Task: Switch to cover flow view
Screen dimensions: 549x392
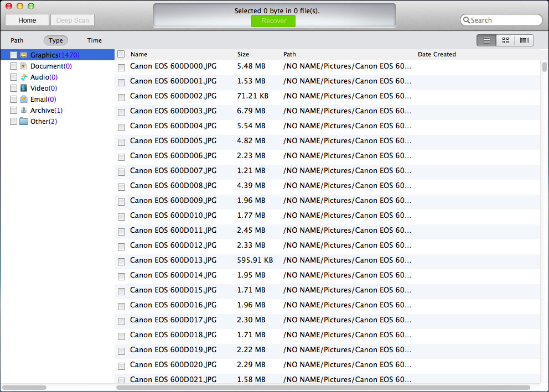Action: tap(524, 40)
